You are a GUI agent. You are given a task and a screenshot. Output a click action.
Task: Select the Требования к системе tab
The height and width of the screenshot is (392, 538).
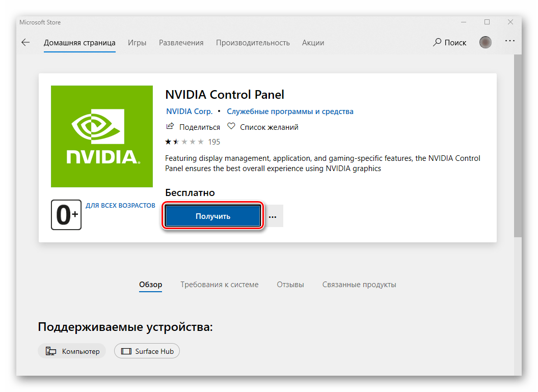pos(219,285)
